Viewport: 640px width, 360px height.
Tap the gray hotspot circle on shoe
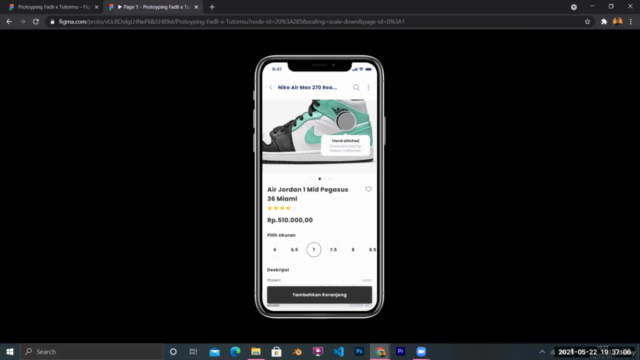pos(346,121)
